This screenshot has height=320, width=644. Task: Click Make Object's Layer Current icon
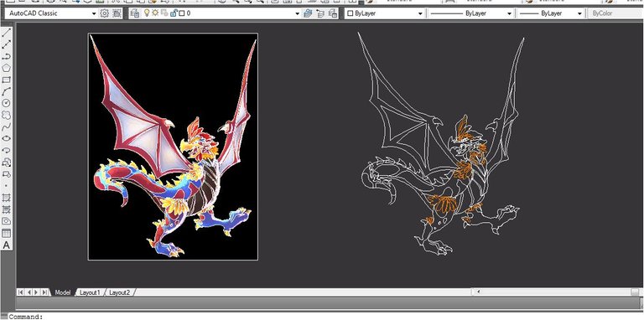click(x=308, y=13)
